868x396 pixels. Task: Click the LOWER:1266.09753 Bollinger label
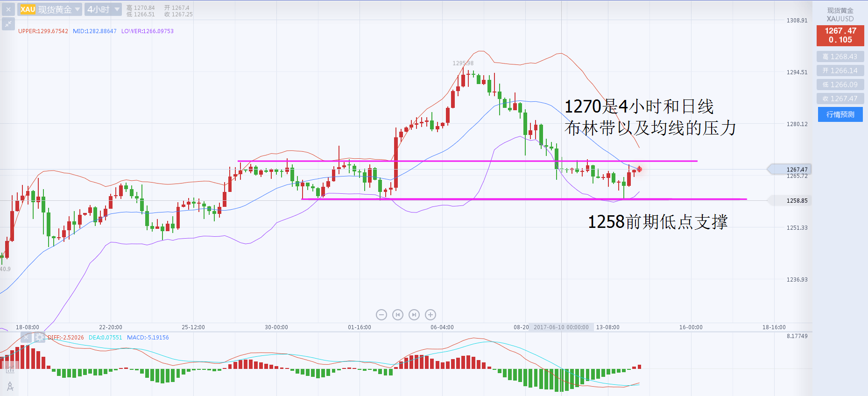pyautogui.click(x=148, y=31)
